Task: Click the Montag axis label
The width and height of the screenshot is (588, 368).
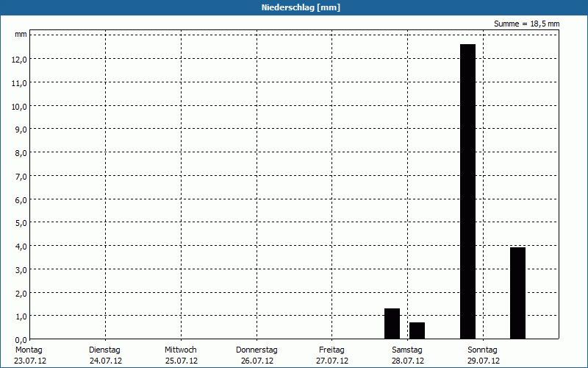Action: click(x=29, y=350)
